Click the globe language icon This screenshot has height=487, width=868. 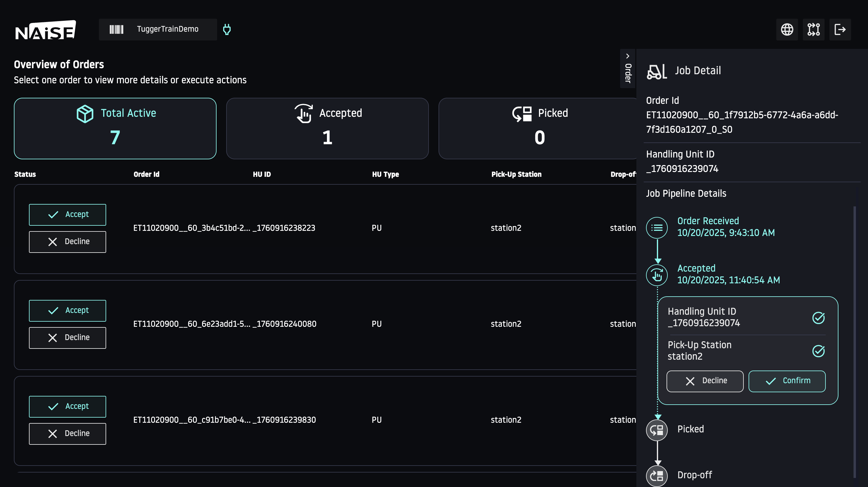(787, 30)
